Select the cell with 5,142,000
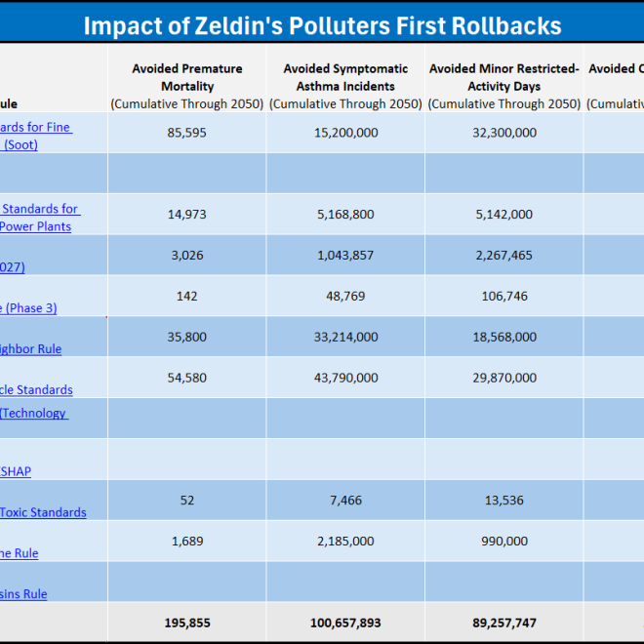 (x=503, y=215)
